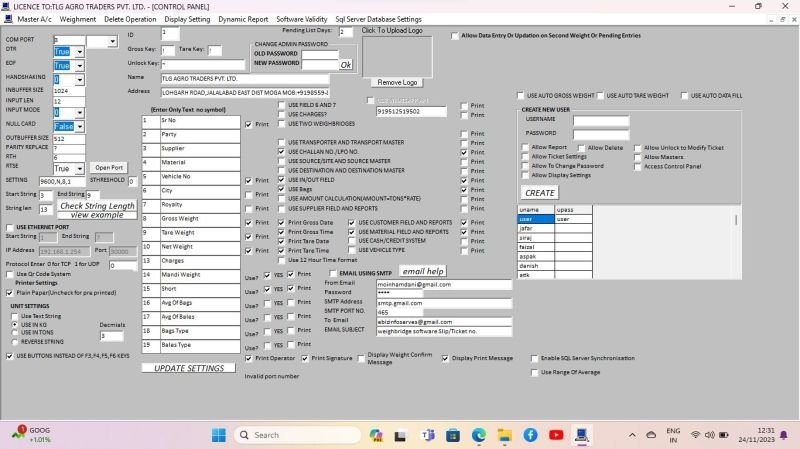
Task: Open the email help button
Action: click(x=423, y=271)
